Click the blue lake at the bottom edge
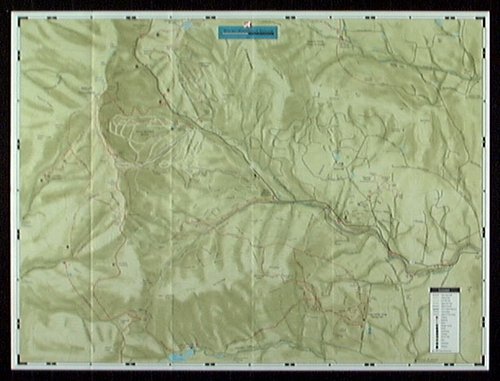The width and height of the screenshot is (500, 381). point(182,354)
